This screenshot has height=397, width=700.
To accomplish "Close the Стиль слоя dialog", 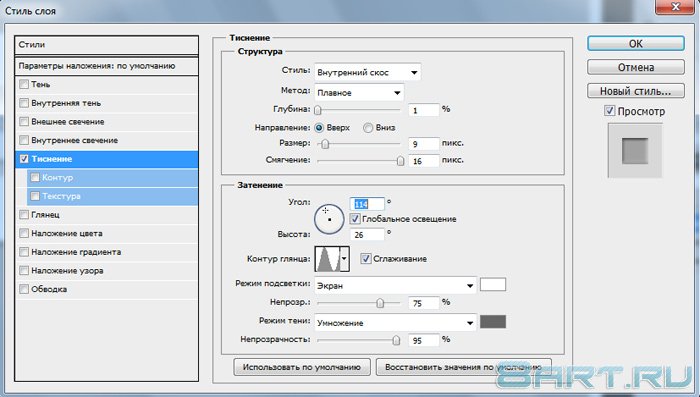I will point(676,7).
